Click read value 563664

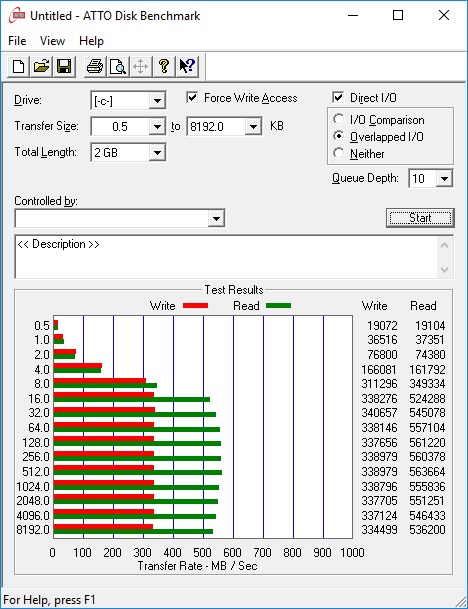427,472
